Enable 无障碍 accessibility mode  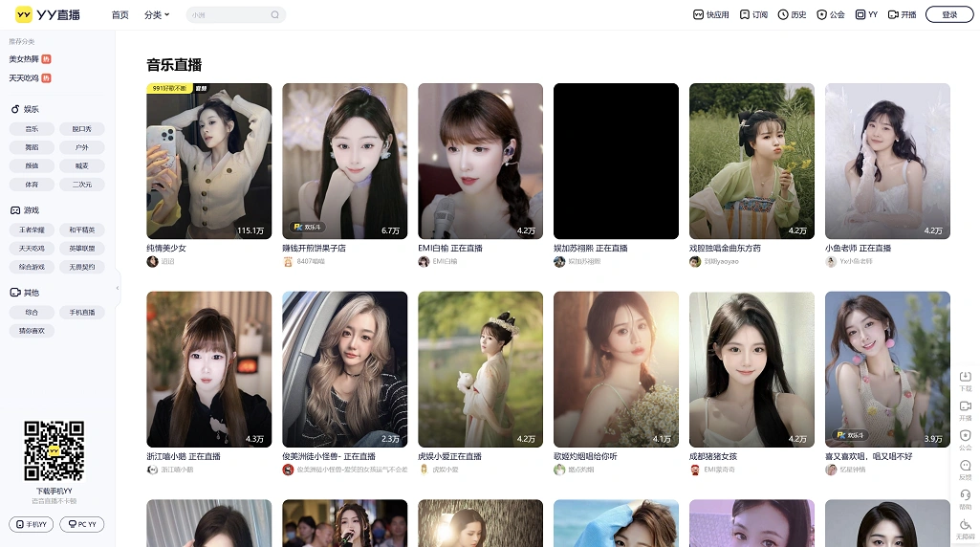click(965, 528)
